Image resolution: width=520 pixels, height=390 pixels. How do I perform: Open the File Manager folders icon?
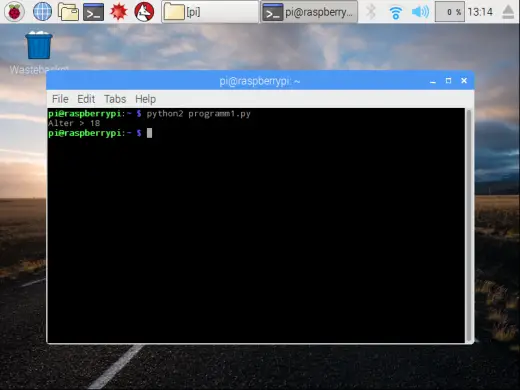pyautogui.click(x=68, y=12)
